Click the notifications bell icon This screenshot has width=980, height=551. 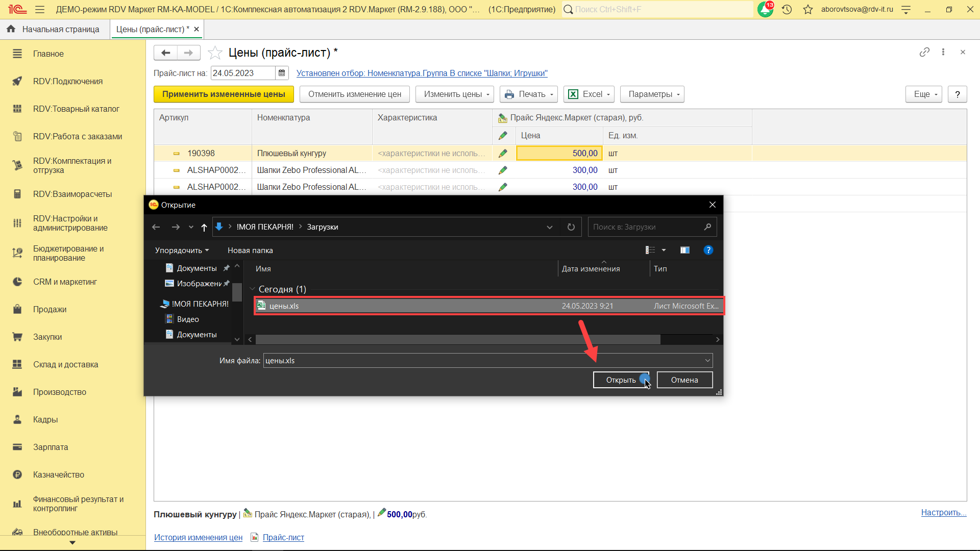pyautogui.click(x=765, y=9)
